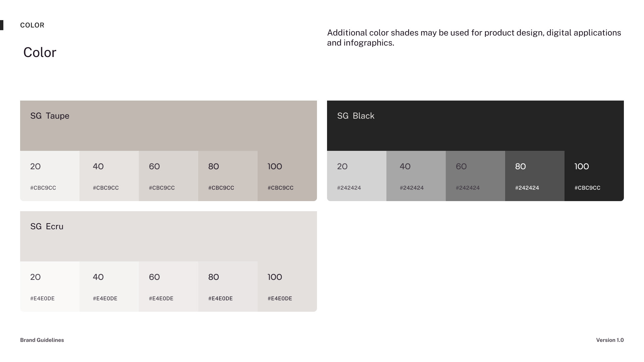Click the SG Taupe header block
This screenshot has width=644, height=362.
tap(168, 126)
